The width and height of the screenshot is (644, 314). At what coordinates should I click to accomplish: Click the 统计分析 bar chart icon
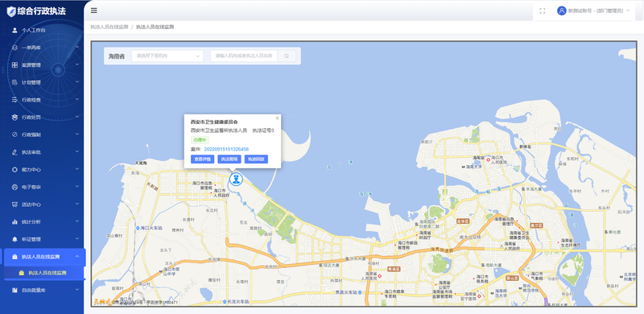tap(14, 221)
